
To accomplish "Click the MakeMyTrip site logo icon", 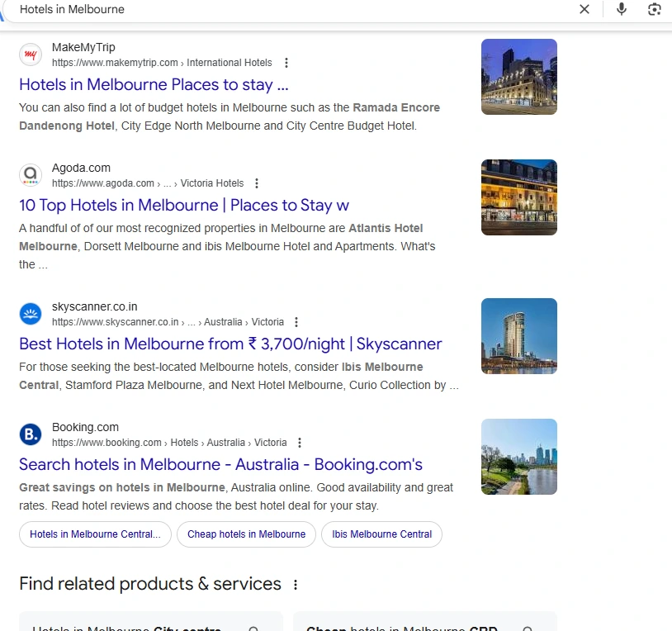I will pyautogui.click(x=31, y=55).
